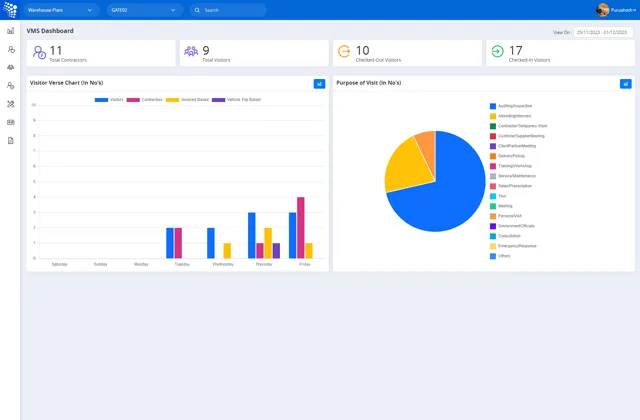Toggle Delivery/Pickup legend entry
This screenshot has width=640, height=420.
pos(507,156)
